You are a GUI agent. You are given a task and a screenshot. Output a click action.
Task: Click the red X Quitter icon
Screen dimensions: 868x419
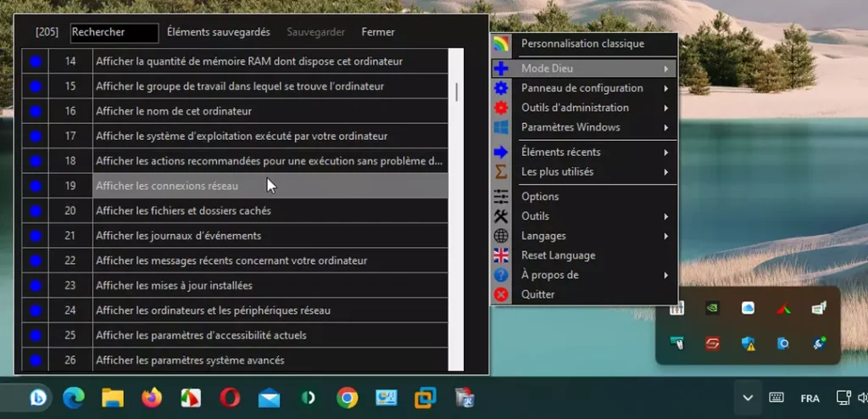point(501,294)
